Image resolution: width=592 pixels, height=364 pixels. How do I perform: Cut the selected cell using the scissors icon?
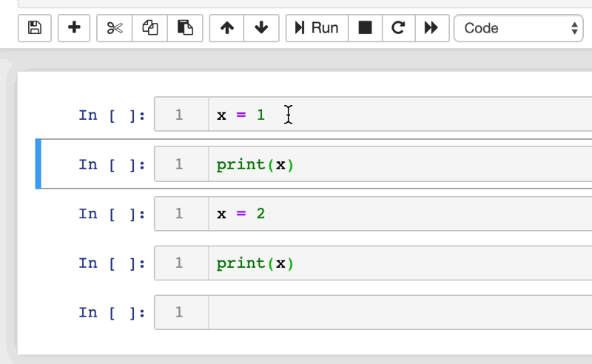(115, 28)
